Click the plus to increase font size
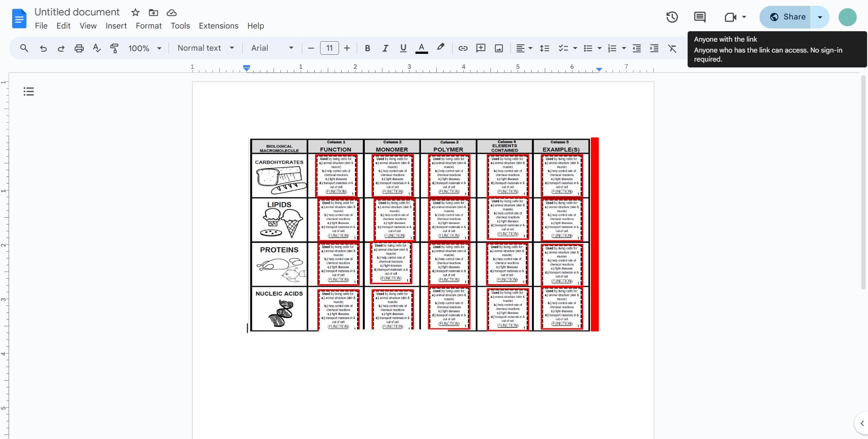868x439 pixels. (x=347, y=48)
